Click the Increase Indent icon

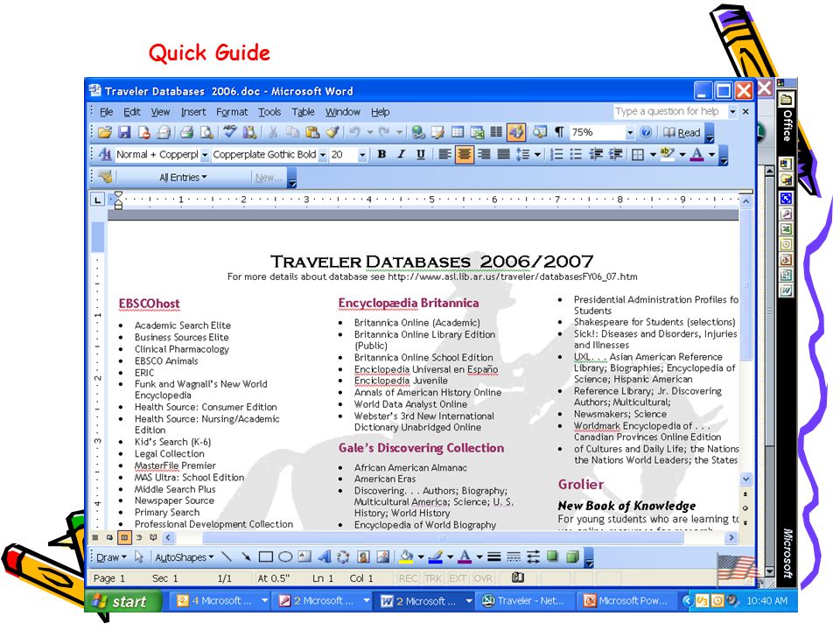click(615, 155)
